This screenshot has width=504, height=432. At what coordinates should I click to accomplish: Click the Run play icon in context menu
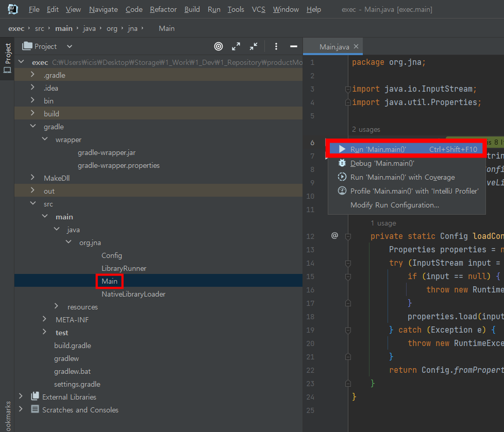point(342,149)
